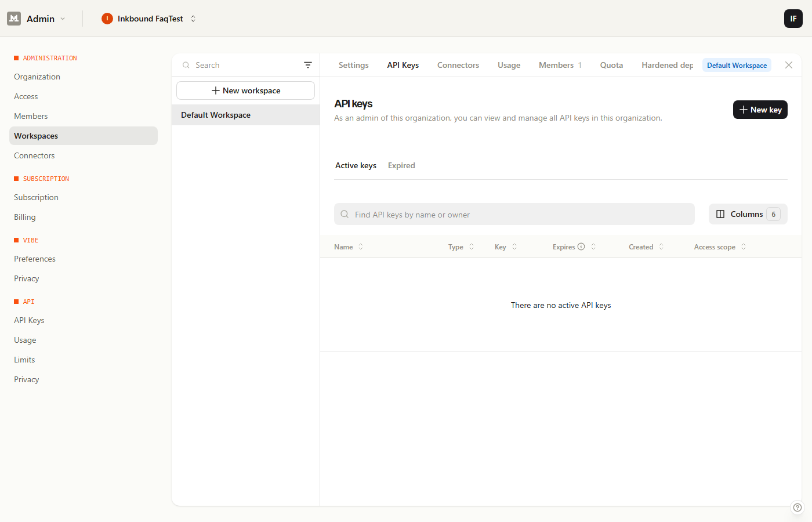Screen dimensions: 812x522
Task: Open the Billing page
Action: (25, 217)
